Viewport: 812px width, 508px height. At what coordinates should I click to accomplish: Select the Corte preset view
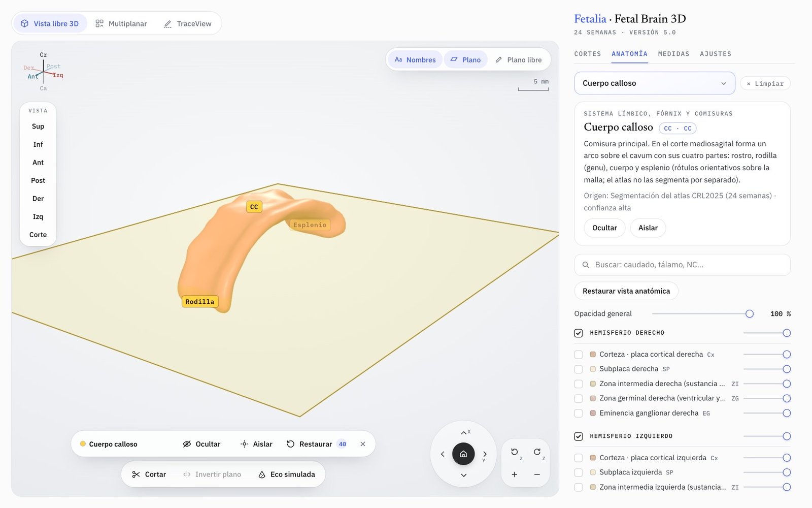(38, 235)
